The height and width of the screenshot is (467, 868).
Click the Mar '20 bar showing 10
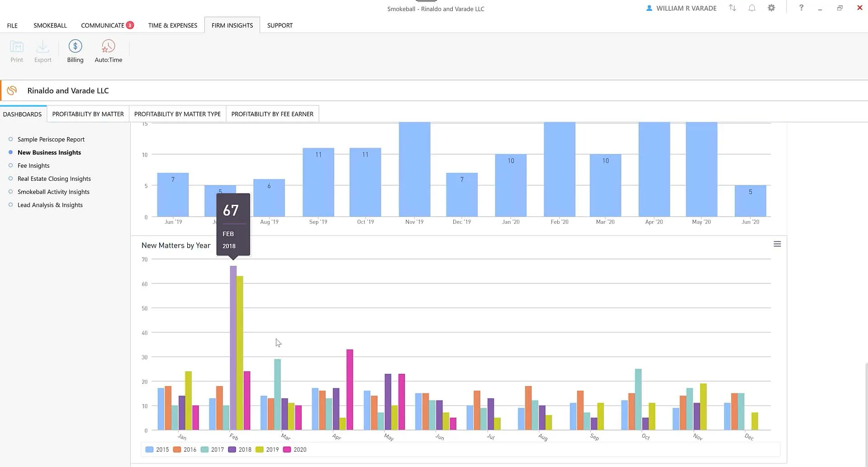605,185
